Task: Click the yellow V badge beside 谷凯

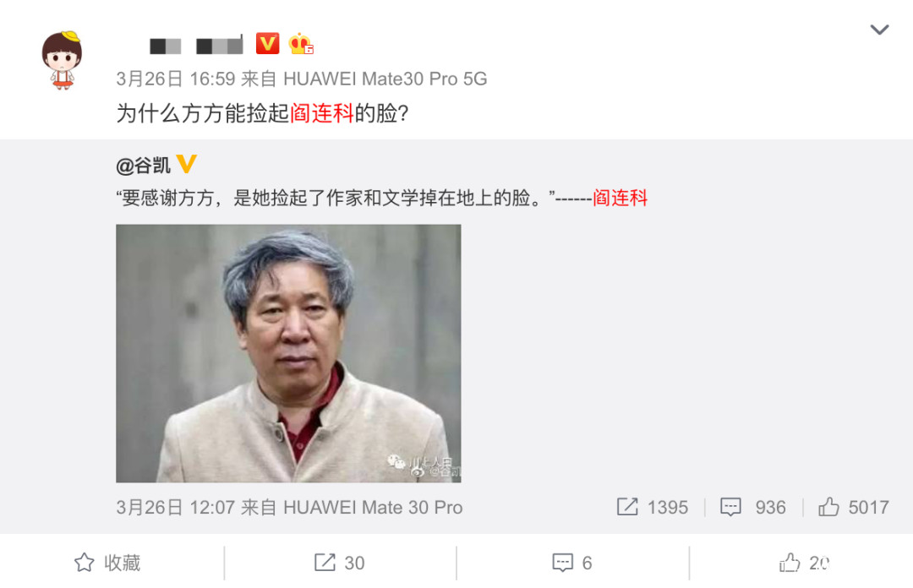Action: click(x=186, y=164)
